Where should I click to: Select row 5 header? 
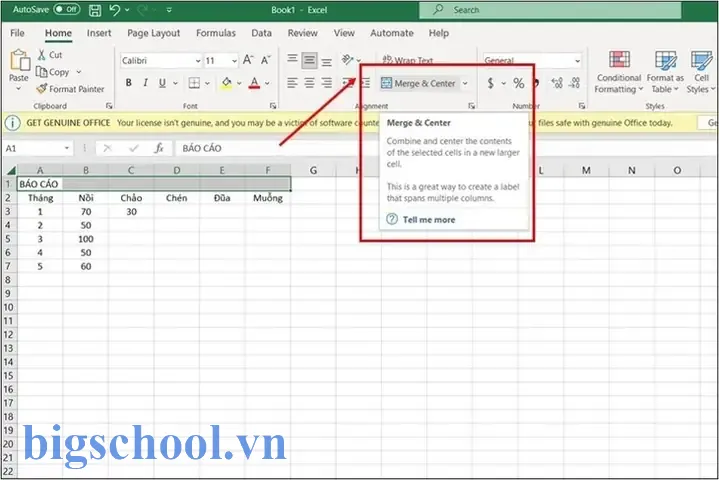[x=8, y=239]
